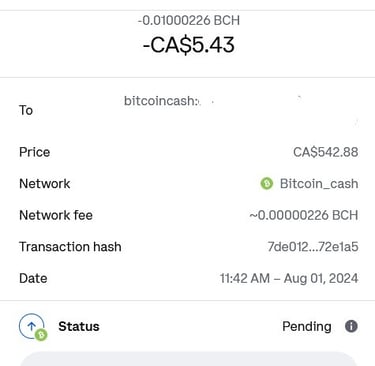This screenshot has height=366, width=375.
Task: Select the transaction hash 7de012...72e1a5
Action: click(x=313, y=247)
